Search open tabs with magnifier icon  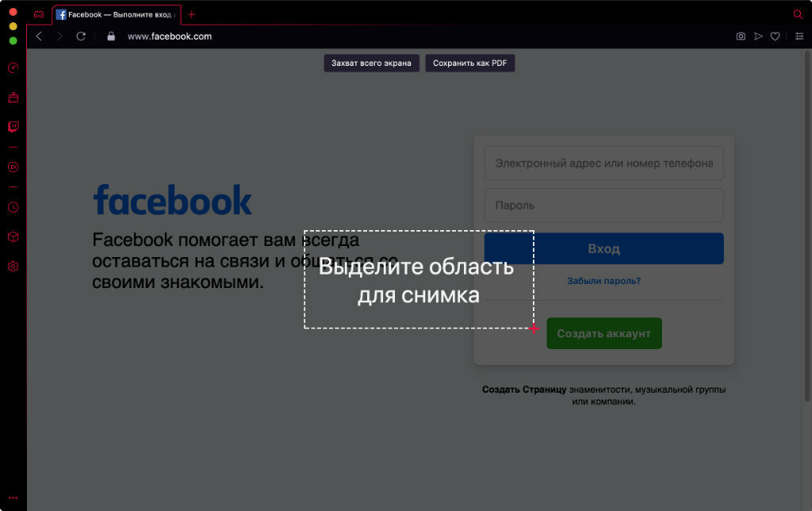[x=798, y=14]
